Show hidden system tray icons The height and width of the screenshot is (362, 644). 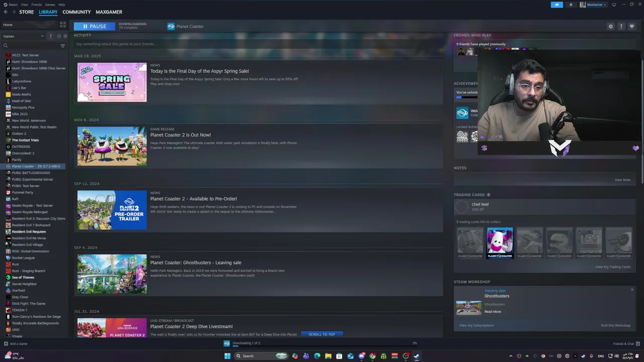point(511,356)
